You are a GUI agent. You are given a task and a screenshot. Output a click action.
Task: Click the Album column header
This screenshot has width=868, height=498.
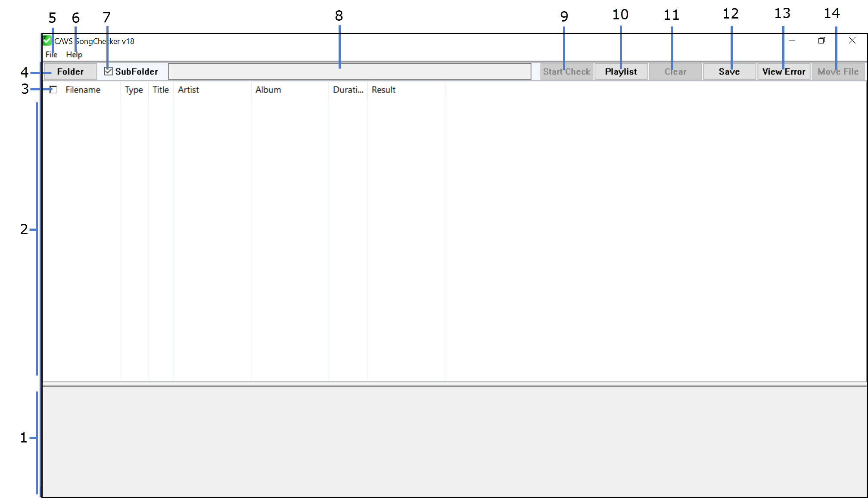click(268, 90)
